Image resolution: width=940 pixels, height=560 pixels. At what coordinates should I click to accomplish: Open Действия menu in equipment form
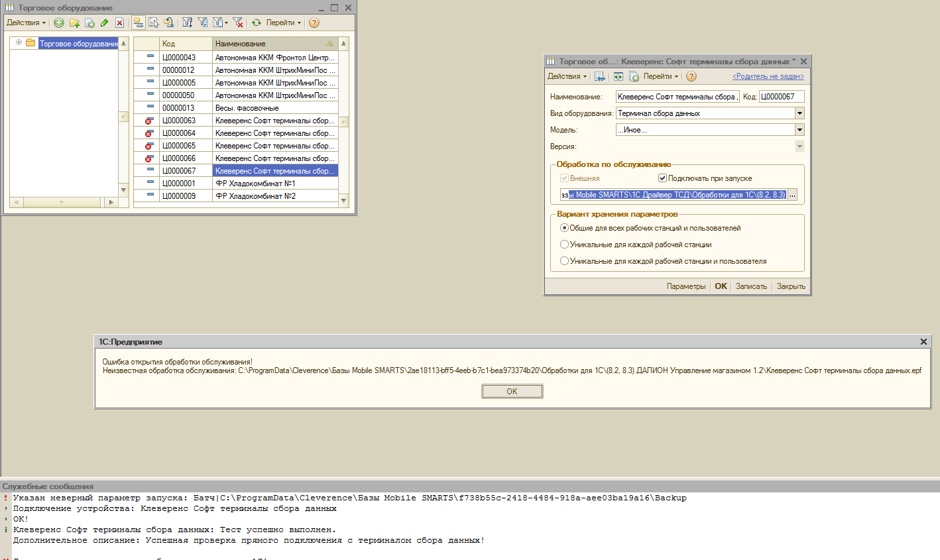click(x=567, y=76)
